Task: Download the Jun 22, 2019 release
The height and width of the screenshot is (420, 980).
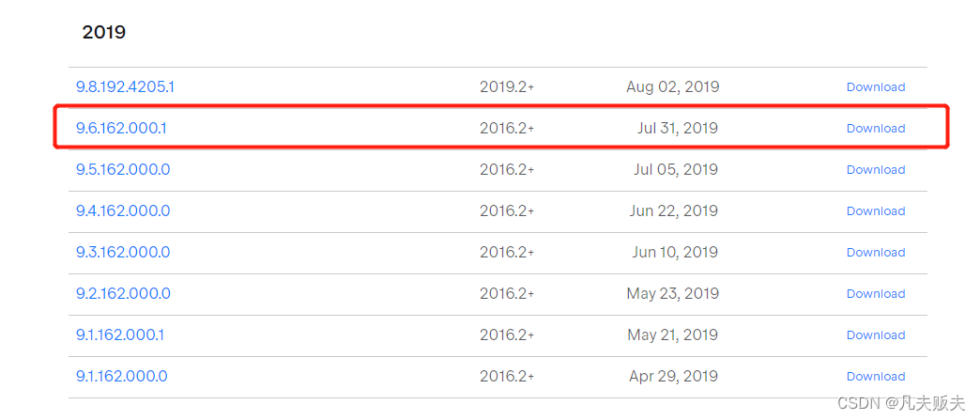Action: coord(876,210)
